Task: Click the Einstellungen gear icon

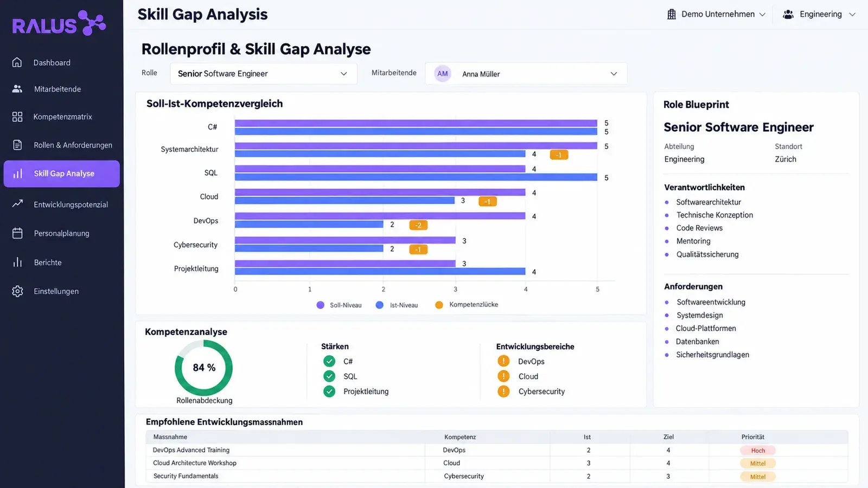Action: point(17,291)
